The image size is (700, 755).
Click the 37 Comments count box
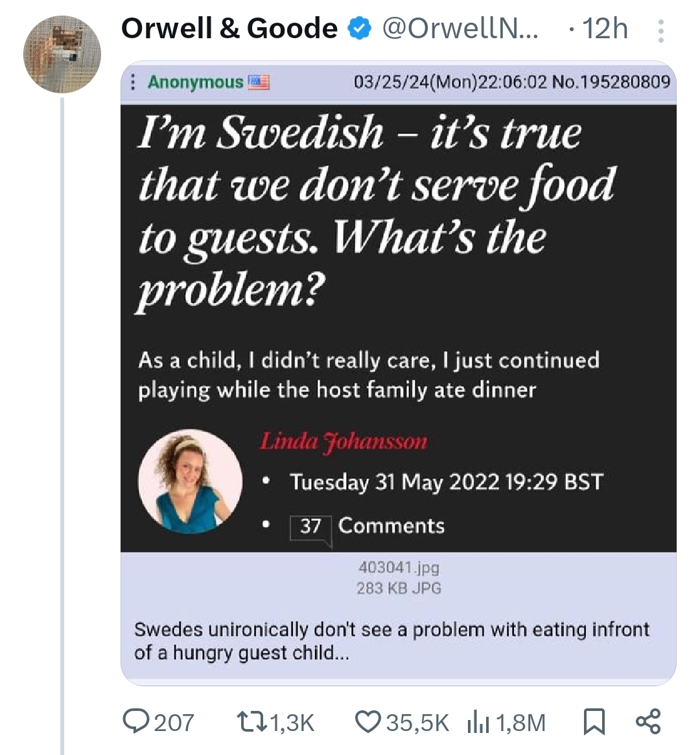[310, 526]
